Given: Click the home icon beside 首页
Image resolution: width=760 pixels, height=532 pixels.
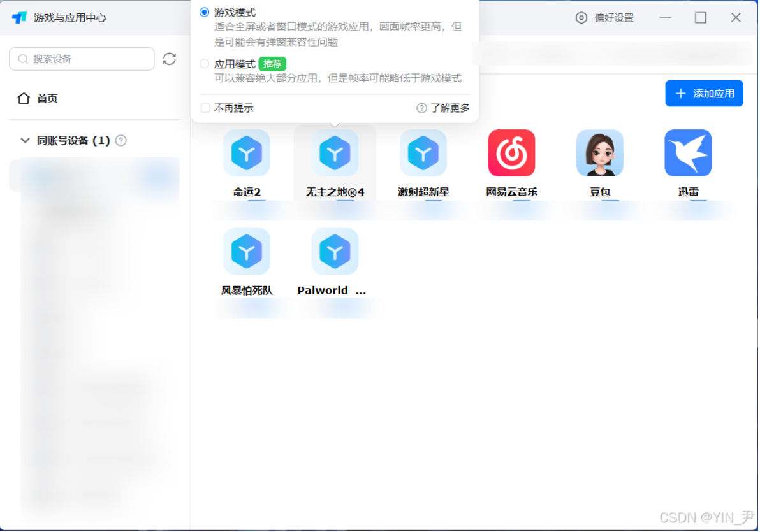Looking at the screenshot, I should pos(23,98).
